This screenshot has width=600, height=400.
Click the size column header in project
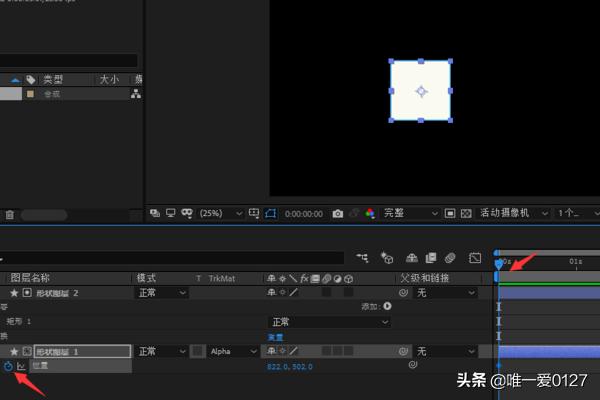click(109, 80)
